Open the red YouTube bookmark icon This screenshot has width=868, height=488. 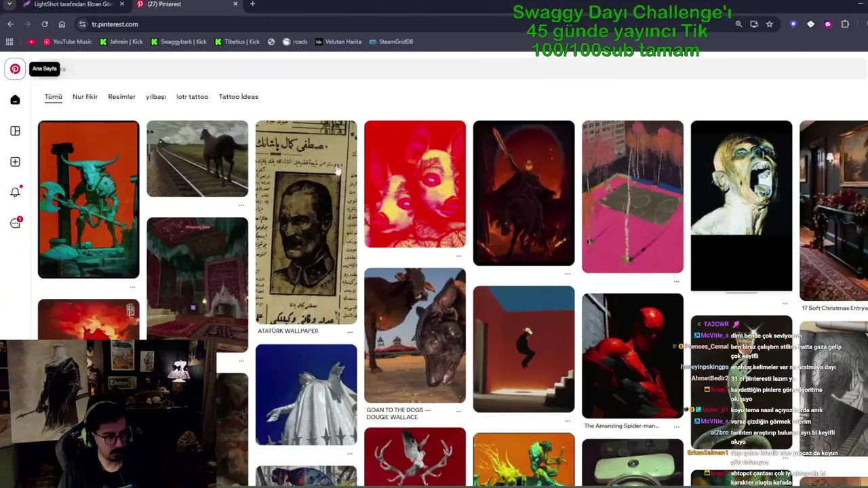pyautogui.click(x=31, y=41)
